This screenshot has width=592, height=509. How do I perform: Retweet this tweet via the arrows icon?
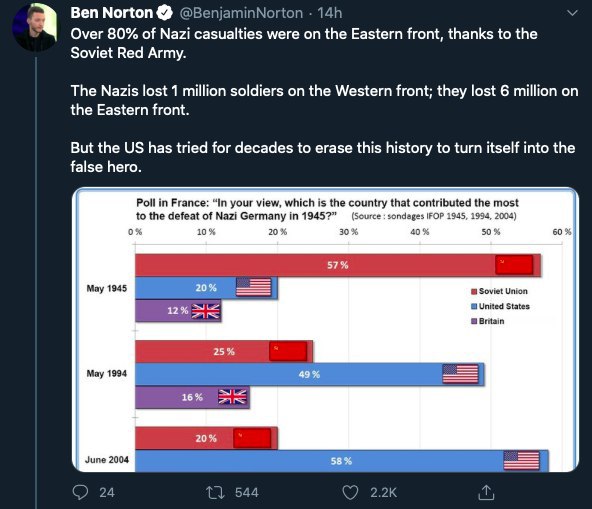tap(215, 492)
